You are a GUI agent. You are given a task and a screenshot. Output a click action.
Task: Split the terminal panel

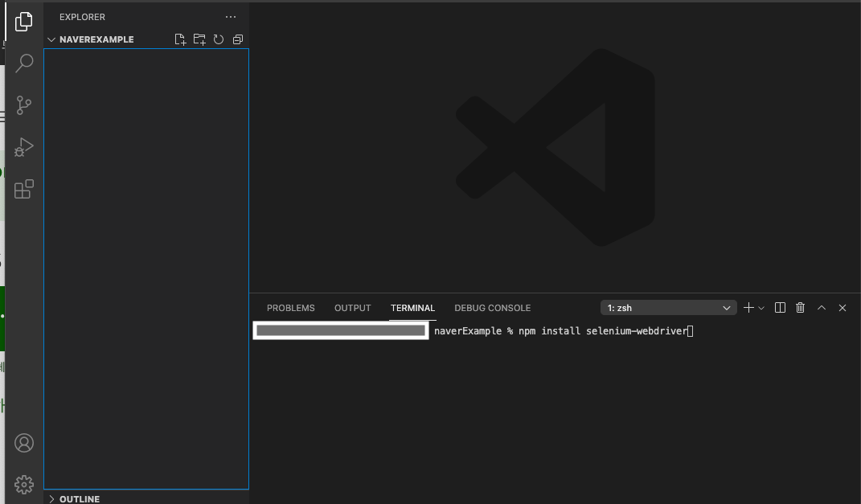click(x=780, y=308)
